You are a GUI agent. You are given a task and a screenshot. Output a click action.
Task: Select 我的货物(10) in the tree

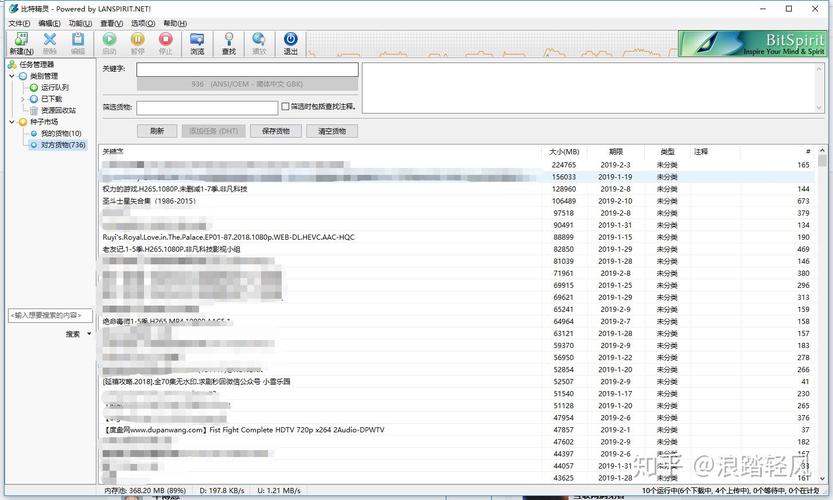pos(60,133)
